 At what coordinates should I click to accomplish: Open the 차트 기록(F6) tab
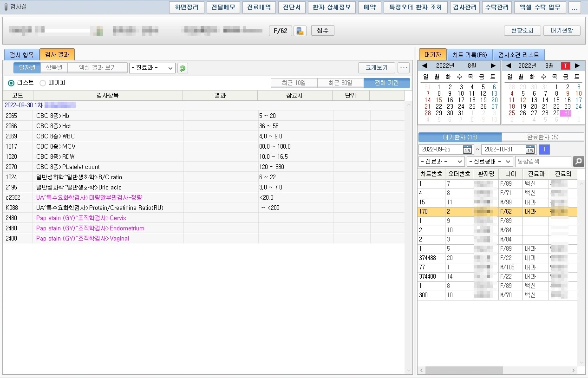tap(470, 55)
